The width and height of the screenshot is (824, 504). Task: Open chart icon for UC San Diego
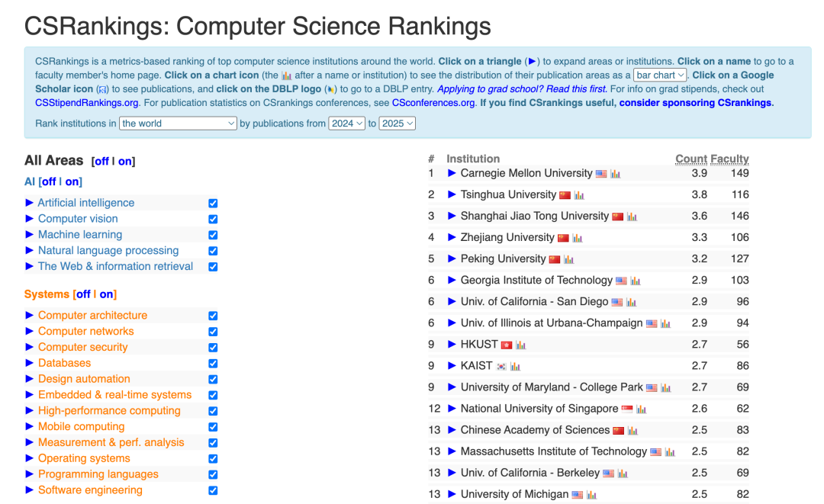(x=631, y=303)
